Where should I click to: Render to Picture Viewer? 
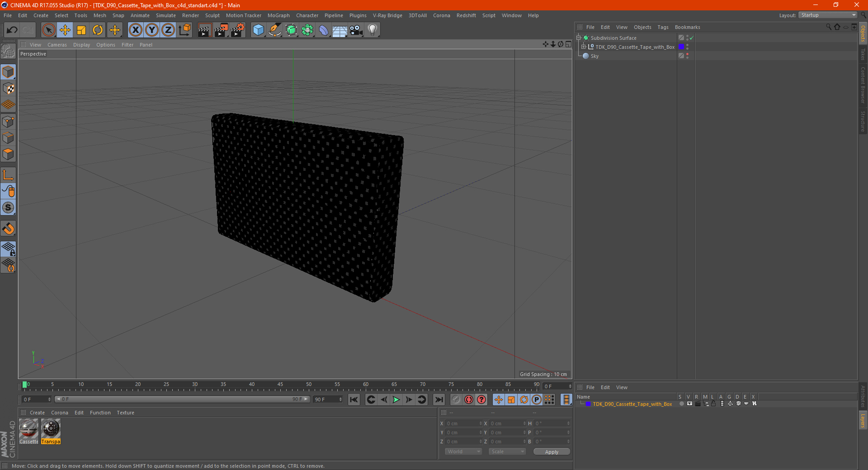click(x=221, y=30)
